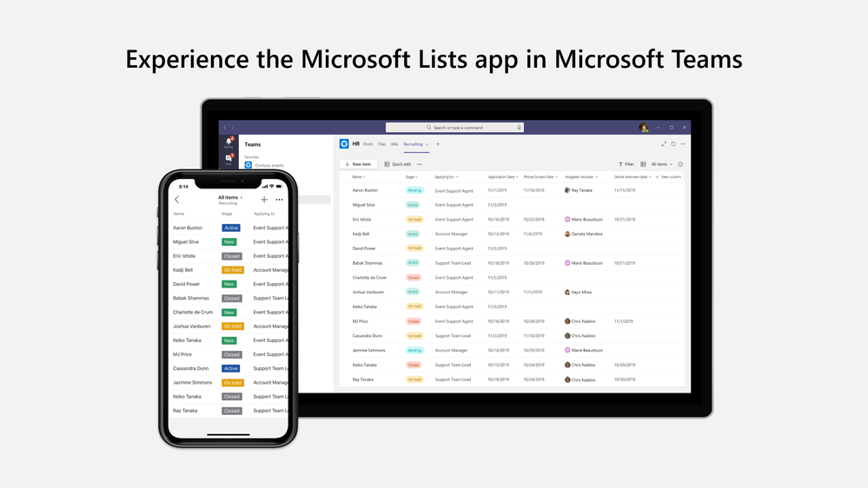This screenshot has width=868, height=488.
Task: Switch to the Wiki tab
Action: tap(394, 144)
